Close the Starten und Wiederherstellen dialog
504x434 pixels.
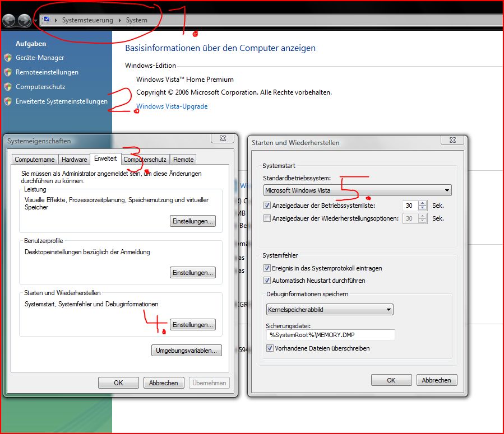tap(452, 140)
